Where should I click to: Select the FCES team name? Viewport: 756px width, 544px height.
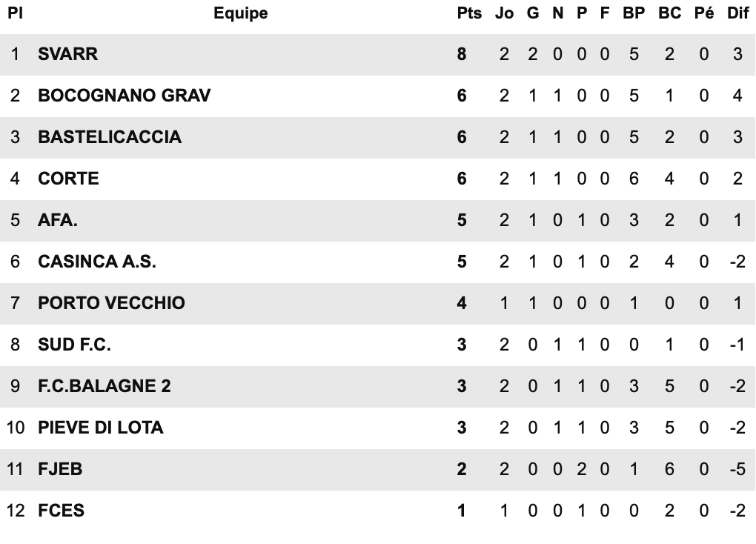[x=61, y=511]
